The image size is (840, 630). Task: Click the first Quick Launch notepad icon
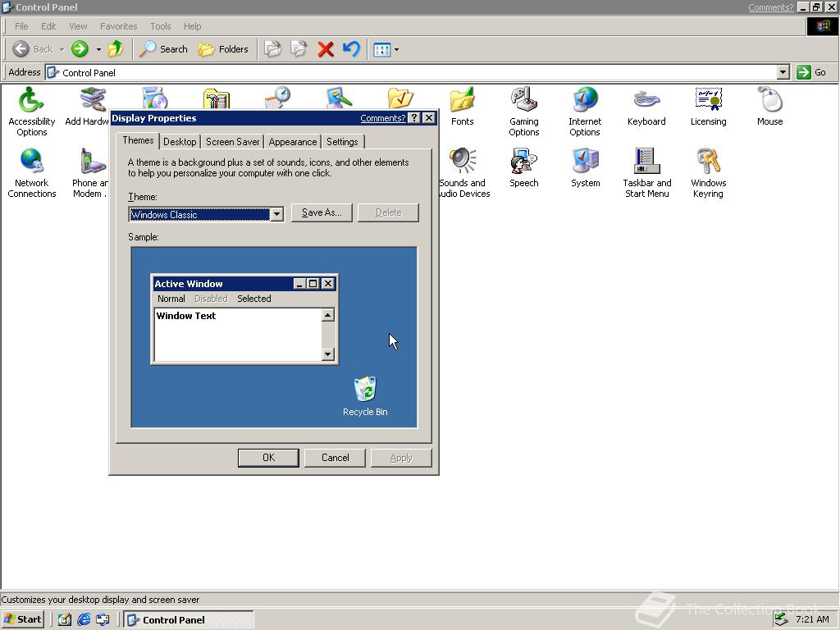[64, 619]
